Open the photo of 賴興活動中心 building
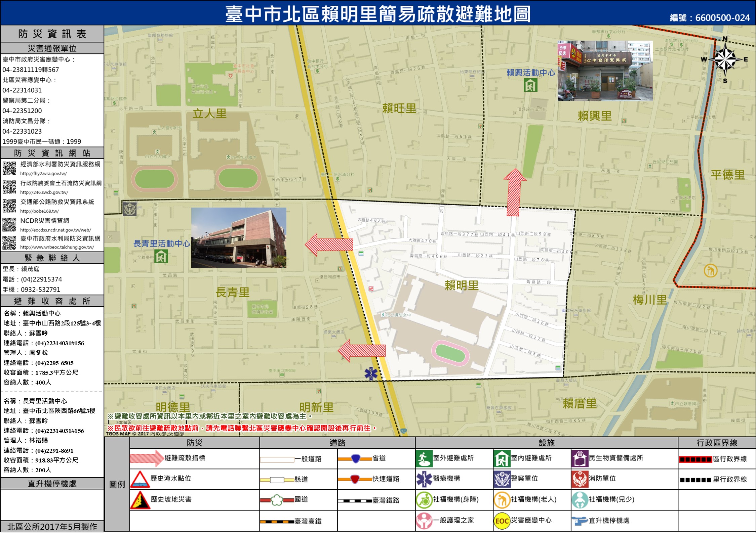 [605, 71]
